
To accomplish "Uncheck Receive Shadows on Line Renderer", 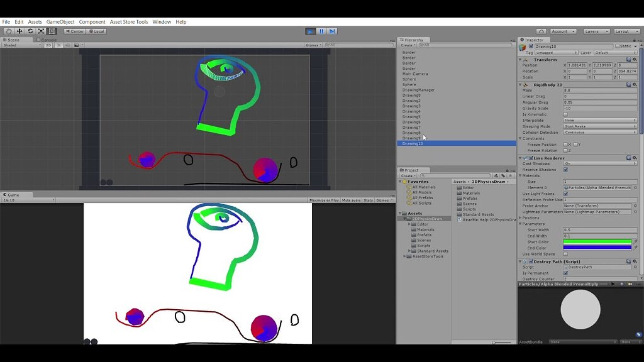I will point(565,168).
